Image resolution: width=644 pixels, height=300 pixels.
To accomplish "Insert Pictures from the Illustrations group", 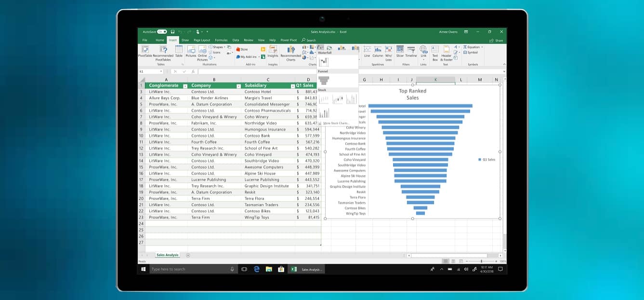I will click(x=191, y=52).
